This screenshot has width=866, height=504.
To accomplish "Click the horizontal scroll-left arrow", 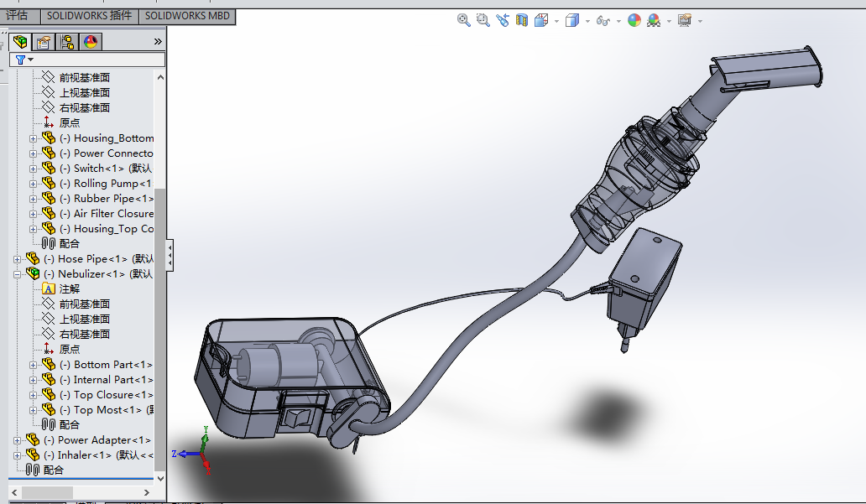I will [x=14, y=492].
